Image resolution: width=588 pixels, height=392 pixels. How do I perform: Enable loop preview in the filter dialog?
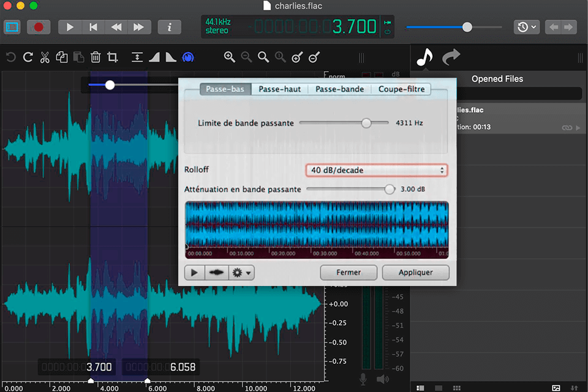[x=216, y=273]
